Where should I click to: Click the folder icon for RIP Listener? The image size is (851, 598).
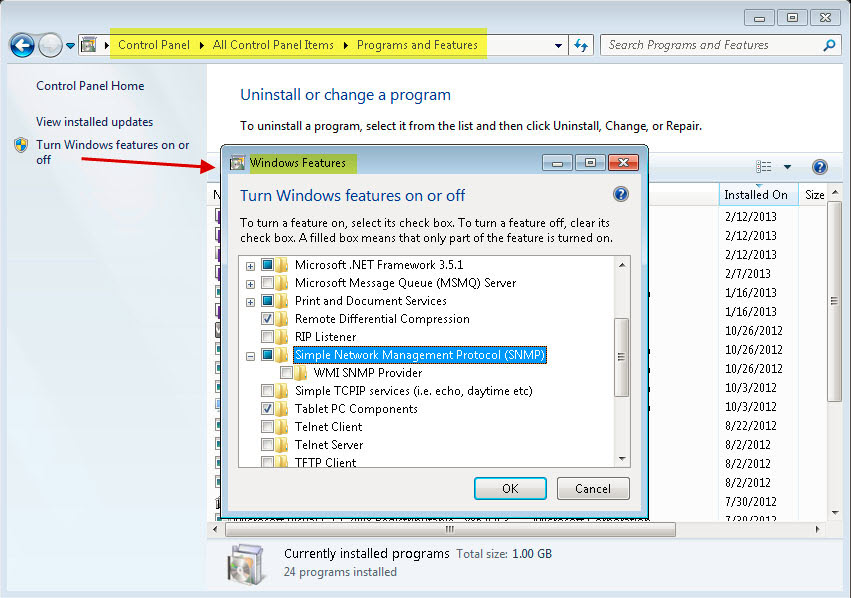281,336
